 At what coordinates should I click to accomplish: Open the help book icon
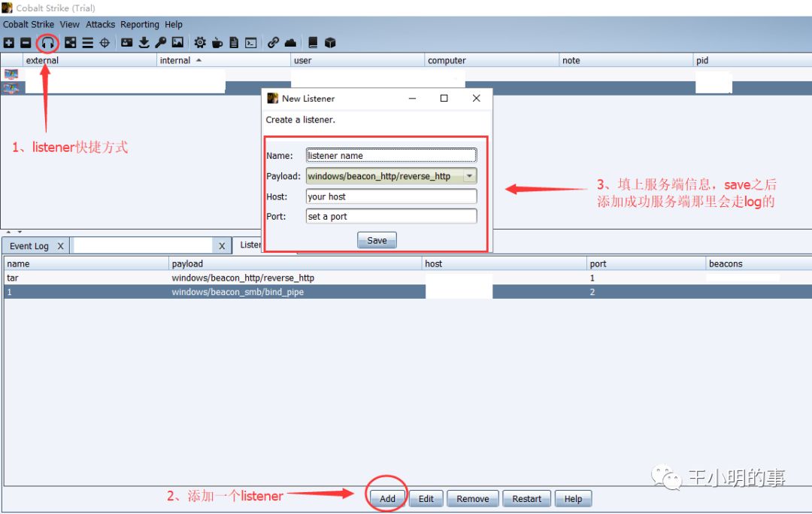(313, 43)
